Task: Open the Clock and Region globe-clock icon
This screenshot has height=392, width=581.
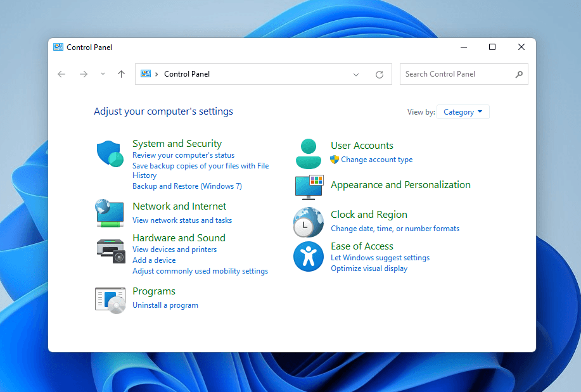Action: click(x=309, y=222)
